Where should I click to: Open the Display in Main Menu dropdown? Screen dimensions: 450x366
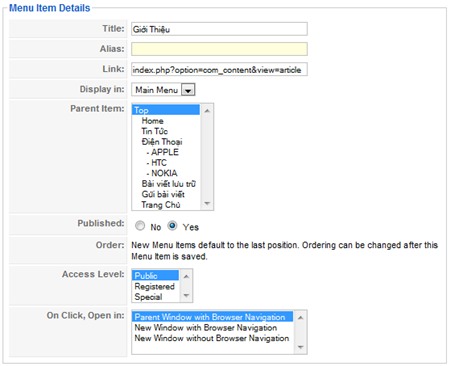click(x=163, y=90)
